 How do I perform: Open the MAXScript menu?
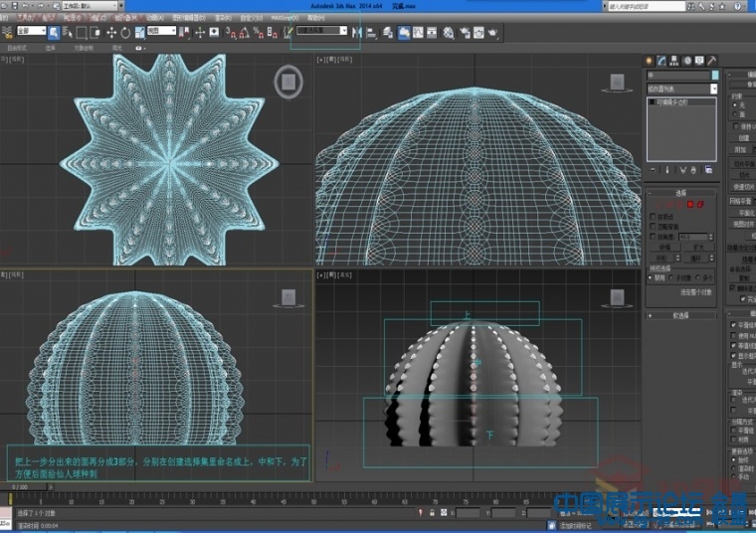point(284,18)
